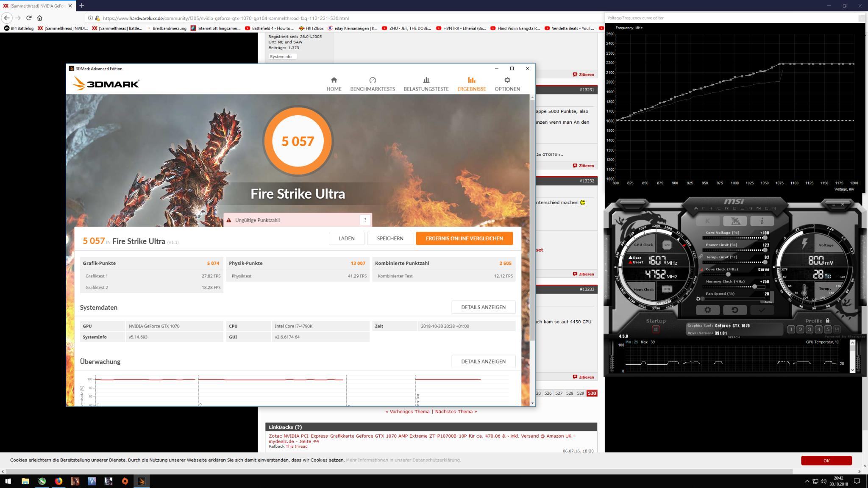Show Systemdaten details via Details Anzeigen
The image size is (868, 488).
point(483,307)
